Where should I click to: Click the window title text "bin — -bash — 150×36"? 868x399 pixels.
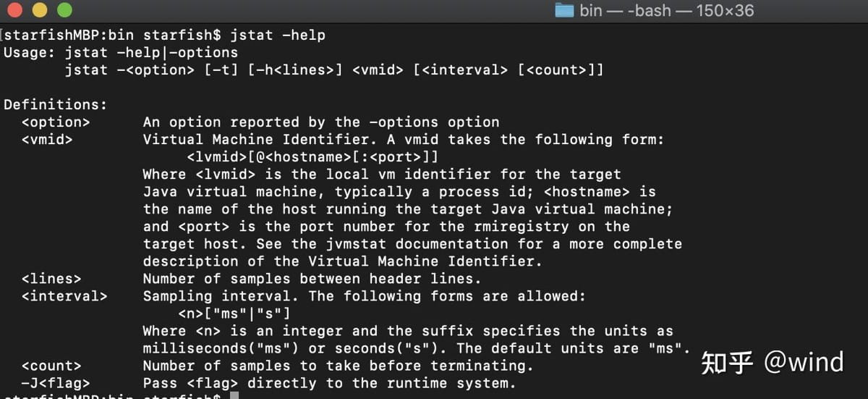click(x=666, y=11)
